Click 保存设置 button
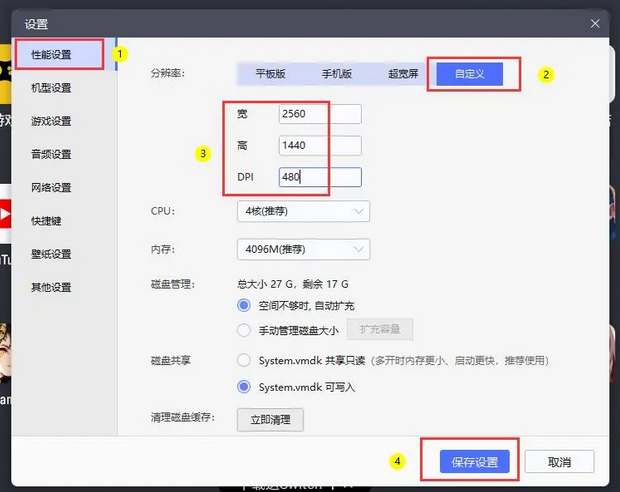Image resolution: width=620 pixels, height=492 pixels. click(474, 462)
